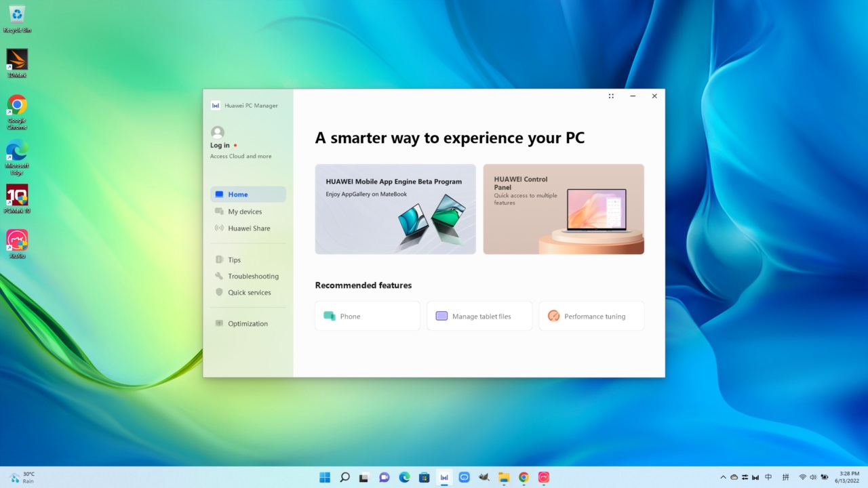Screen dimensions: 868x488
Task: Open Manage tablet files card
Action: point(479,316)
